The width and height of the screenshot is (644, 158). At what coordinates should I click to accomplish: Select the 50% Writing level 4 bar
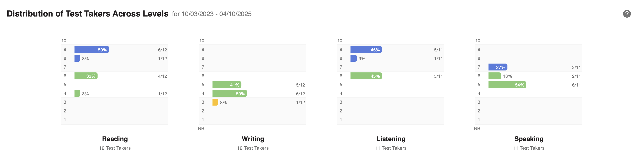coord(230,93)
